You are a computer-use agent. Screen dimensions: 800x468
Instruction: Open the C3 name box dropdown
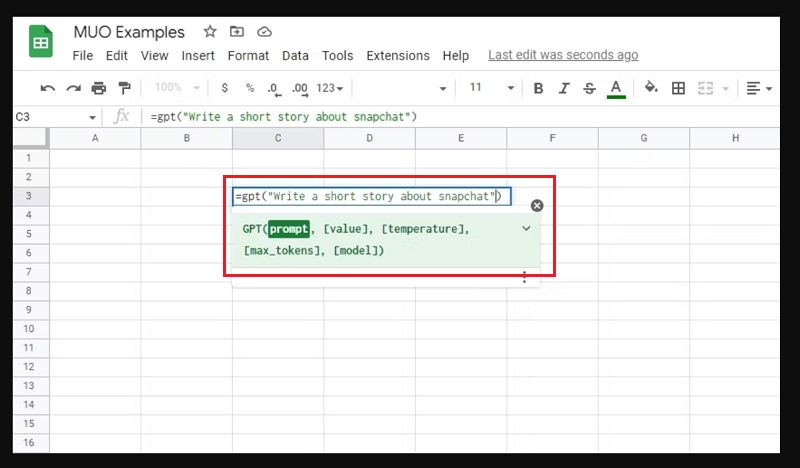(x=92, y=117)
